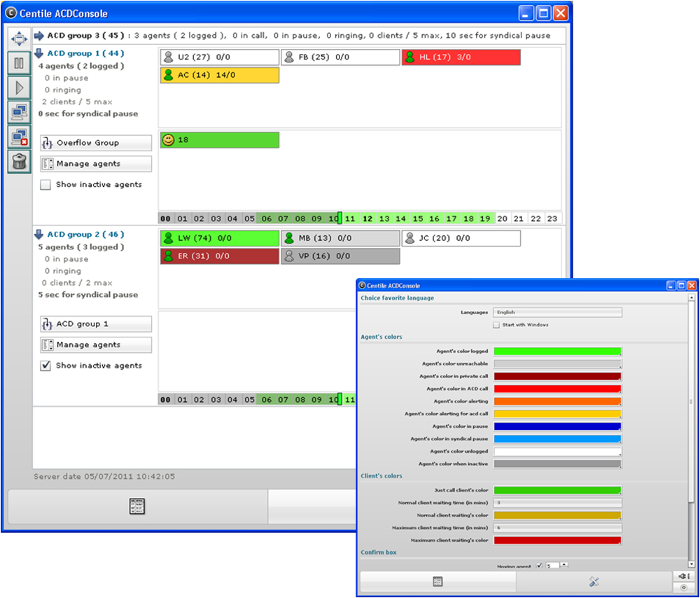Viewport: 700px width, 598px height.
Task: Switch to the list tab in the main window
Action: pyautogui.click(x=137, y=506)
